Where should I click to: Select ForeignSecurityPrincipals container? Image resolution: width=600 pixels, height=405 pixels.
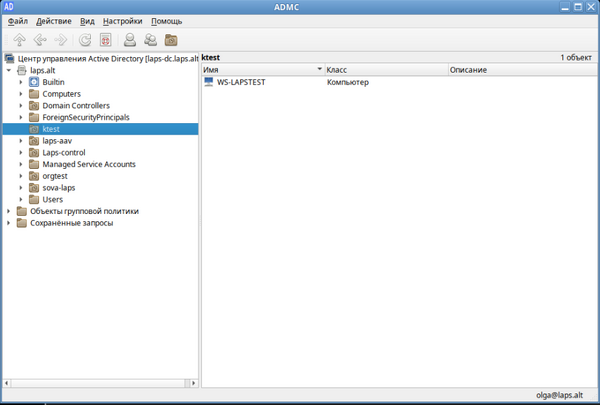[86, 117]
